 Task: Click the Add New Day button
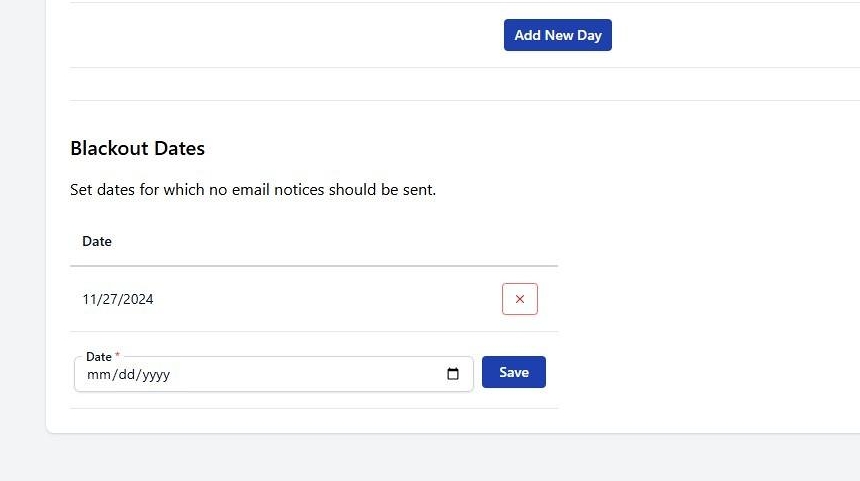pyautogui.click(x=557, y=35)
